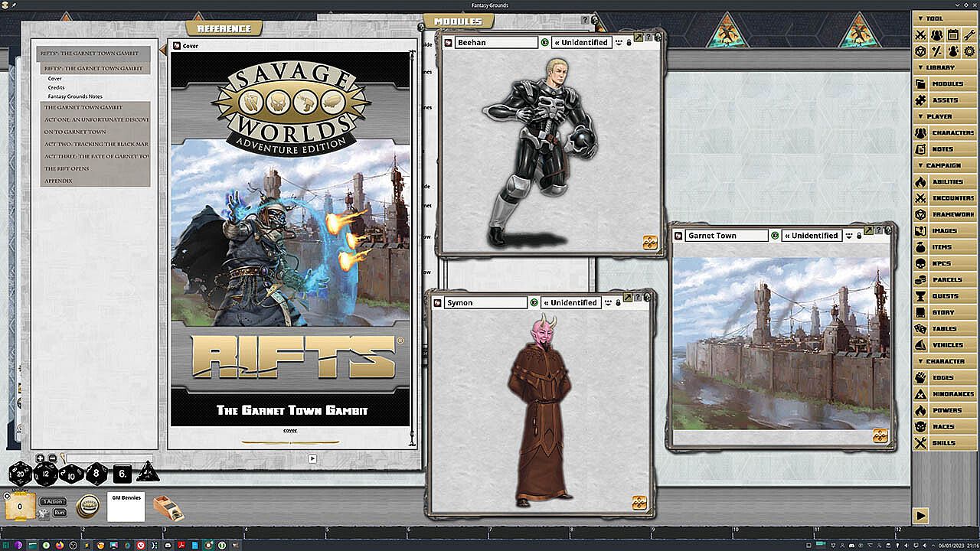980x551 pixels.
Task: Click the GM Bennies box
Action: tap(126, 507)
